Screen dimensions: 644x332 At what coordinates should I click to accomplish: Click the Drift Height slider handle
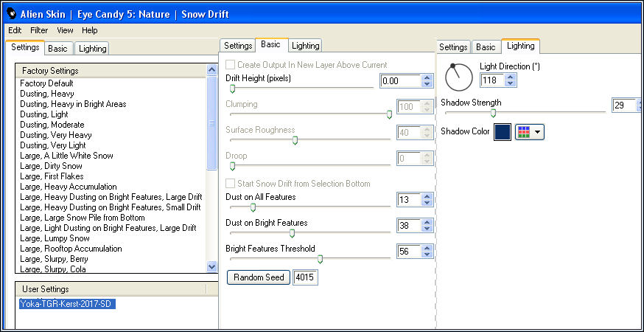click(x=232, y=89)
